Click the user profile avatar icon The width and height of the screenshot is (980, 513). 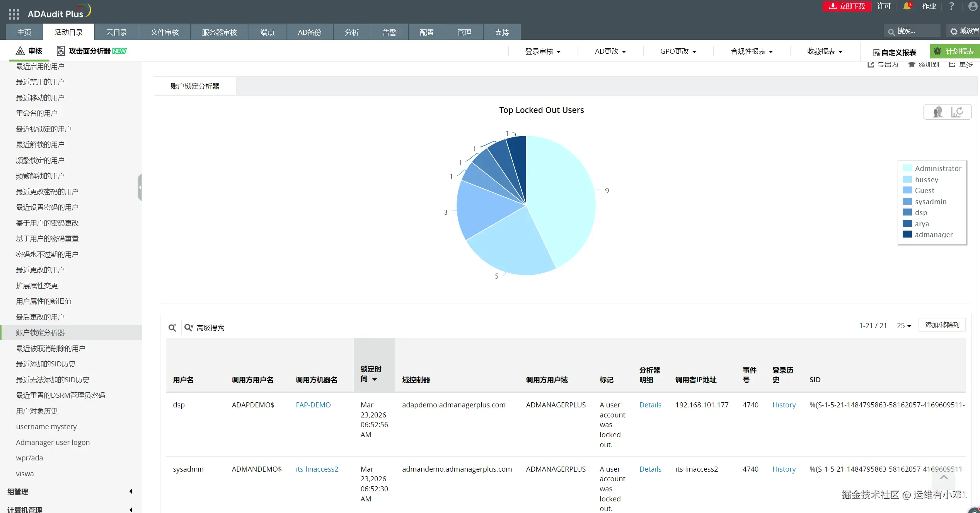coord(973,6)
